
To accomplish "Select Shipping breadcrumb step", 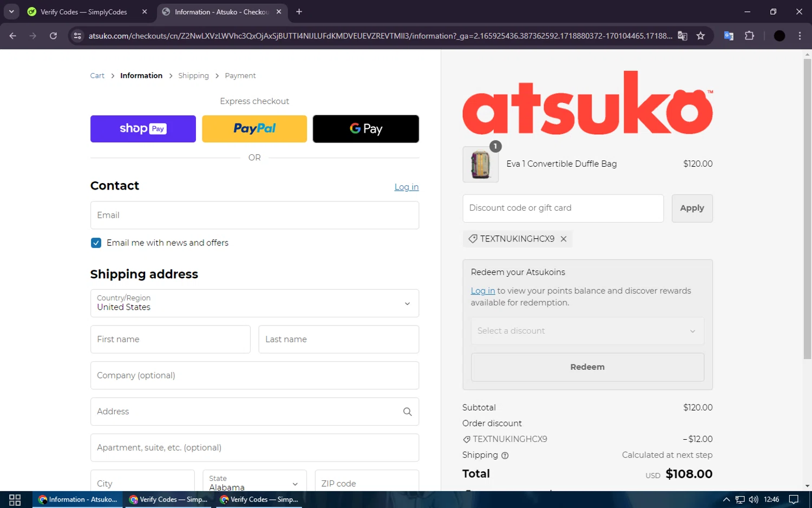I will [193, 76].
